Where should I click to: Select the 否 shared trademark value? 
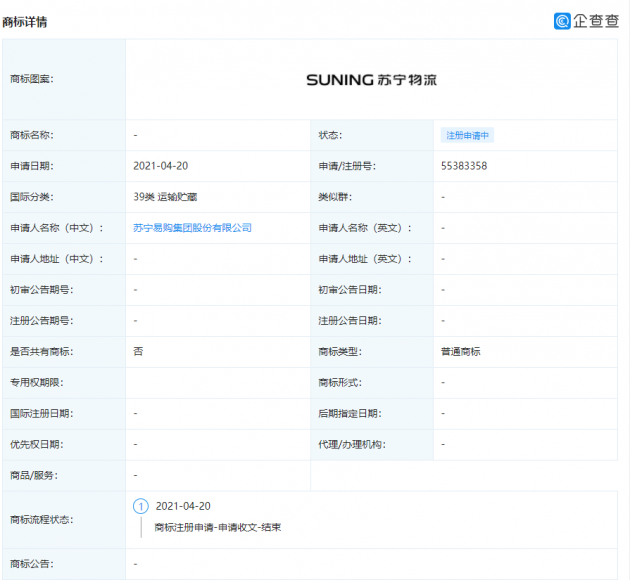coord(138,351)
